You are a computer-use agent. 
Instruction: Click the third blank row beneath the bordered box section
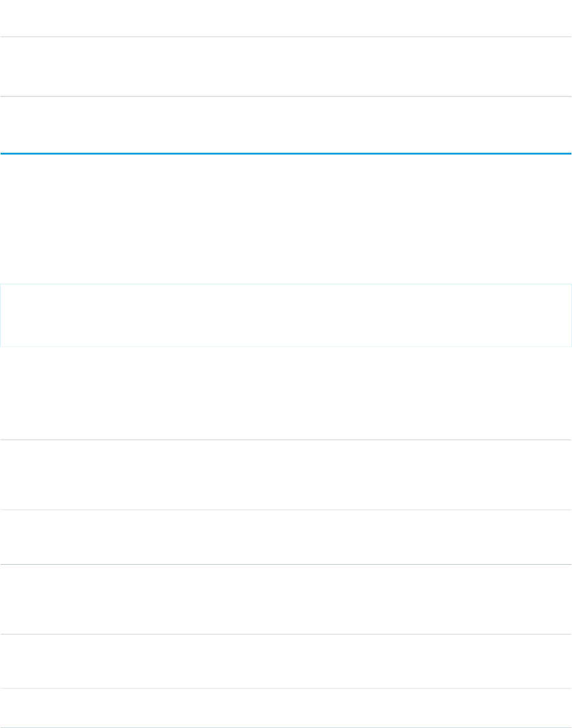(x=286, y=599)
